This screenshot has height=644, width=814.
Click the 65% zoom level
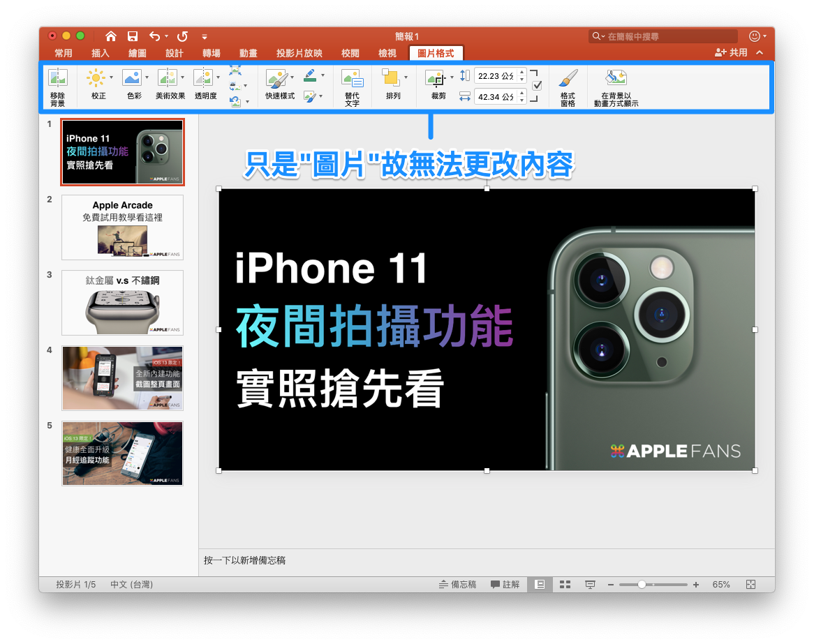click(721, 584)
